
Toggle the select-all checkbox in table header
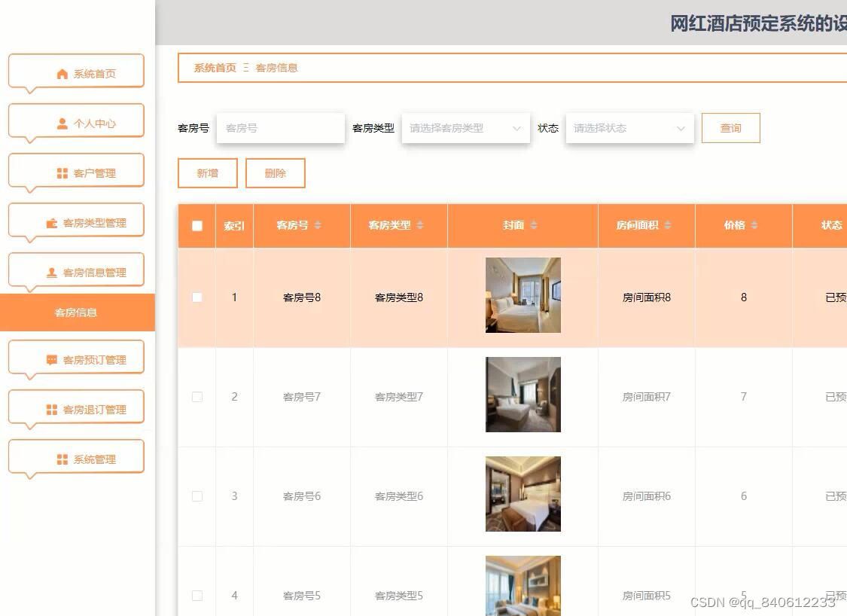coord(197,224)
